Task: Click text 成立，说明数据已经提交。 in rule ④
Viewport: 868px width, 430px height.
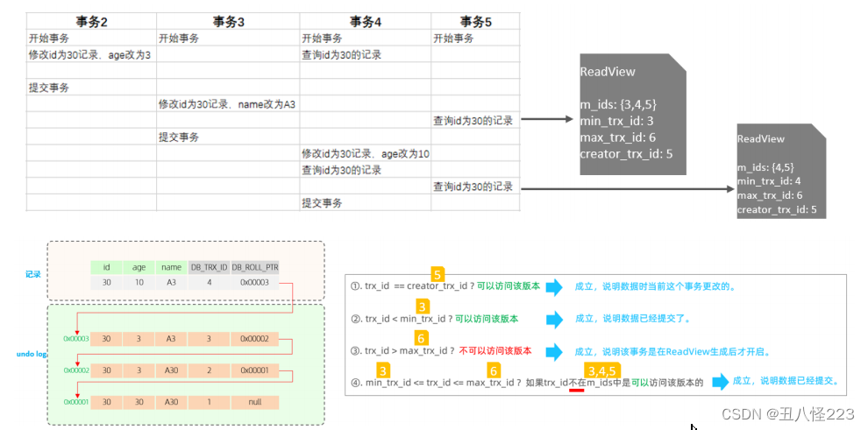Action: (x=786, y=381)
